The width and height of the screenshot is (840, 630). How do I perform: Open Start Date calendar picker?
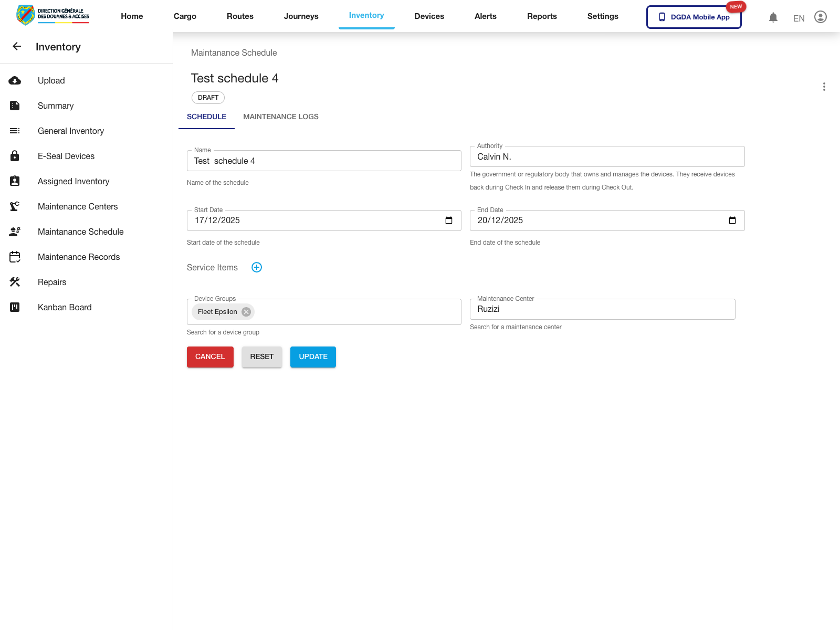click(x=449, y=220)
